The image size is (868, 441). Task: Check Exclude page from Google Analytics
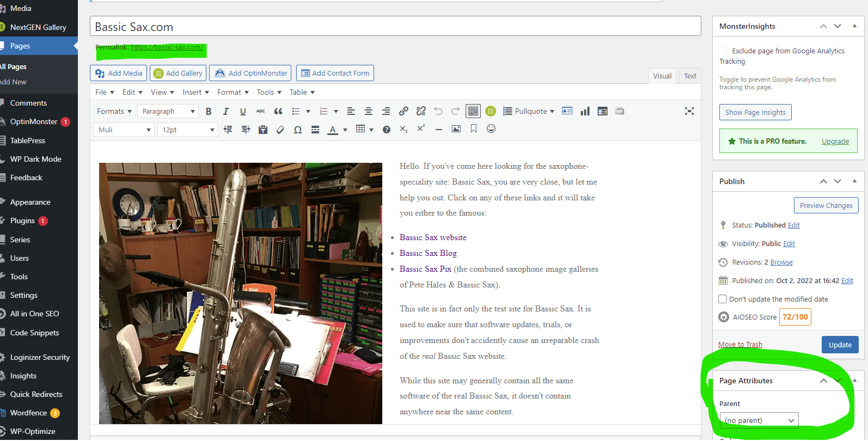tap(724, 51)
